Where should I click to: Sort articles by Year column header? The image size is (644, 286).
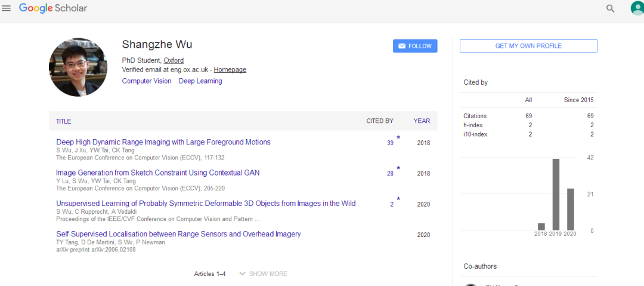coord(422,121)
